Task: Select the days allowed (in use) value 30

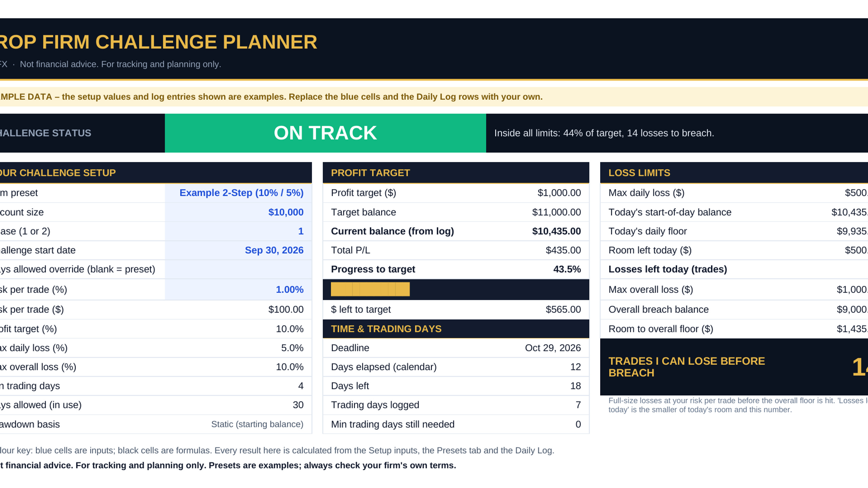Action: tap(298, 405)
